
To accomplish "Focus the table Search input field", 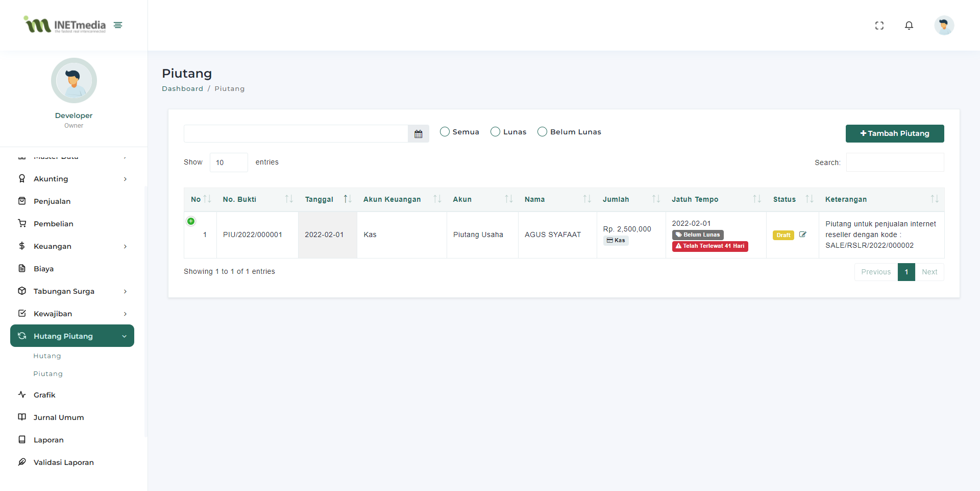I will tap(895, 162).
